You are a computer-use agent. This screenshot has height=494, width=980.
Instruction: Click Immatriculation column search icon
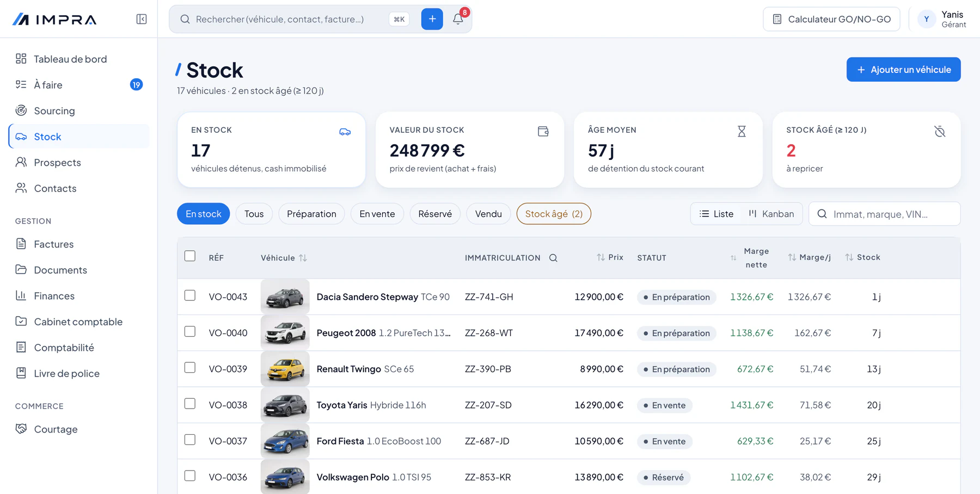(553, 258)
